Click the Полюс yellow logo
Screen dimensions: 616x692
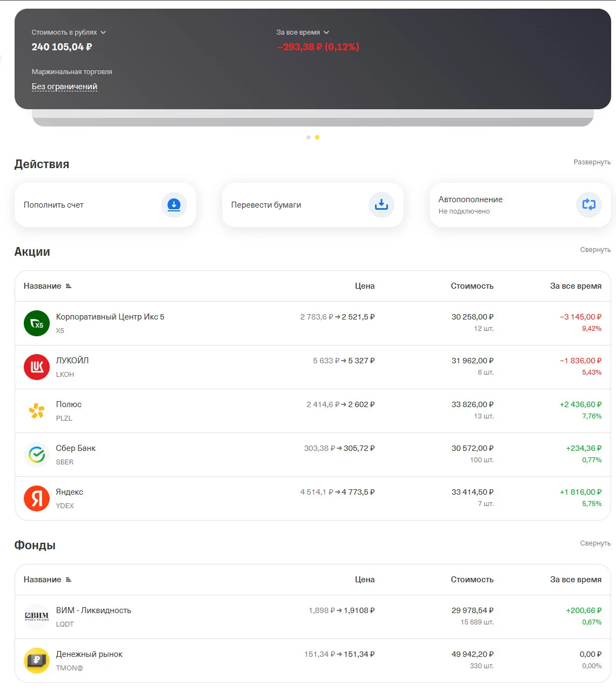tap(37, 411)
